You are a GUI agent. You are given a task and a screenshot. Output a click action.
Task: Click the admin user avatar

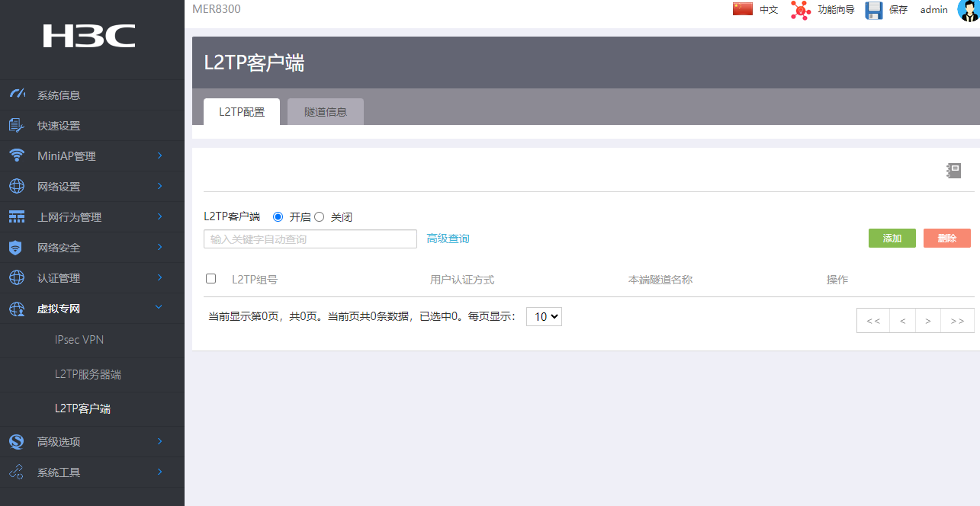968,11
